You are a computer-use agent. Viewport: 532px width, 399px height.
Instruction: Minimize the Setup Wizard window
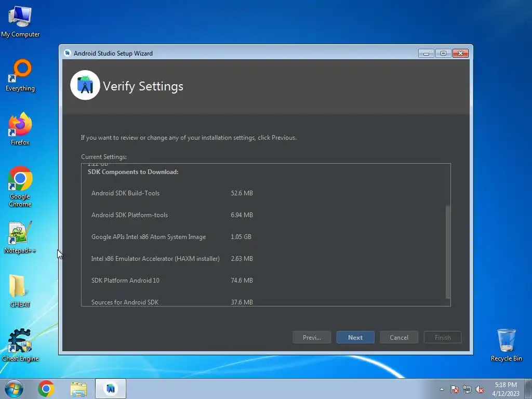426,54
